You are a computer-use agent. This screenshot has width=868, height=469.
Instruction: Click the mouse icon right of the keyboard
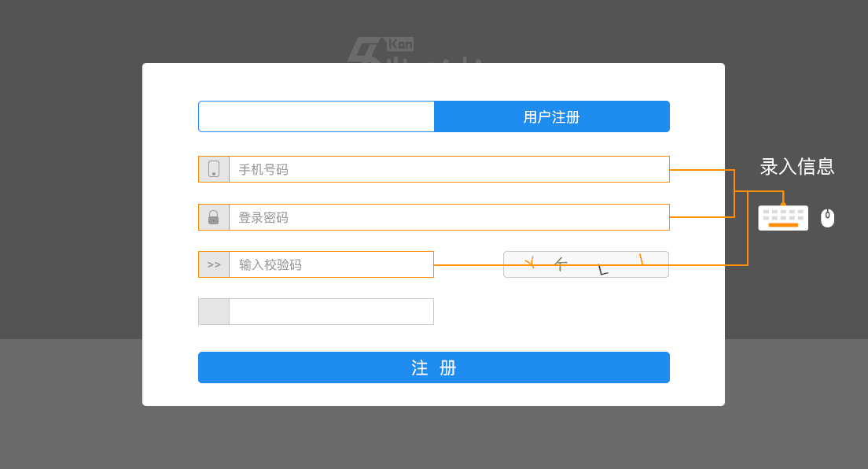pyautogui.click(x=827, y=218)
